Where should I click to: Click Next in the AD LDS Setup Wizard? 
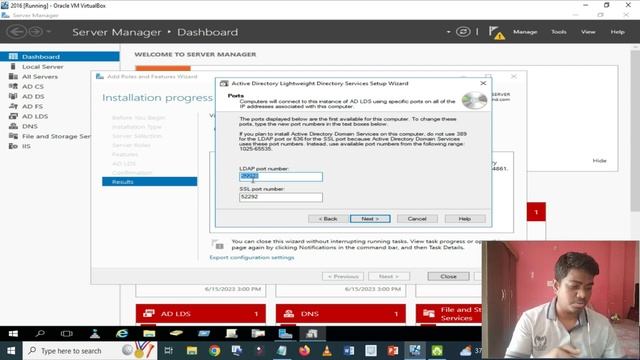(370, 219)
